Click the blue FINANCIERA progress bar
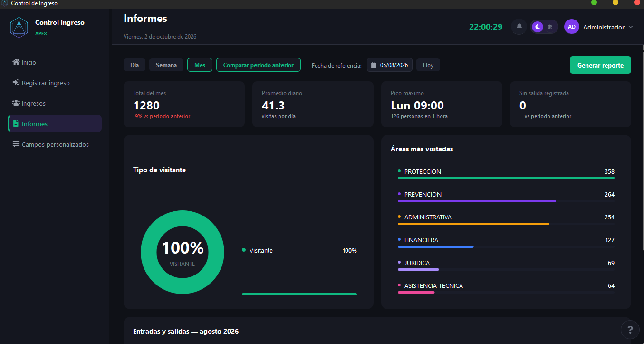Screen dimensions: 644x344 435,246
